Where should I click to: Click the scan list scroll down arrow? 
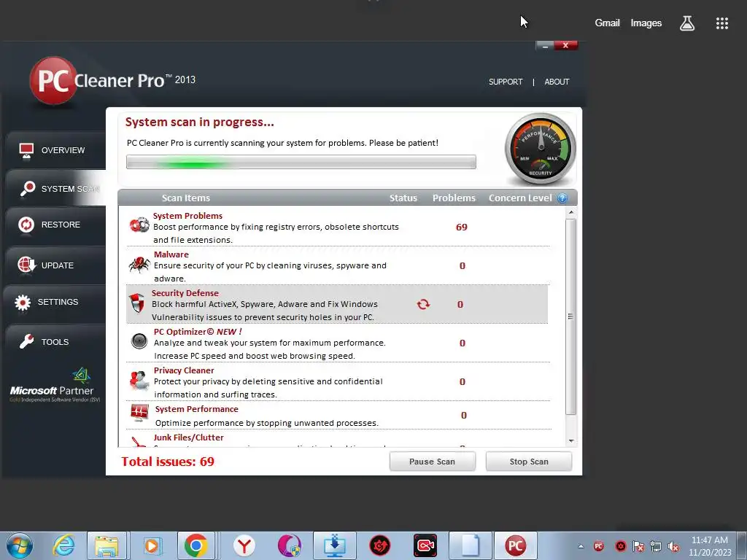(571, 441)
